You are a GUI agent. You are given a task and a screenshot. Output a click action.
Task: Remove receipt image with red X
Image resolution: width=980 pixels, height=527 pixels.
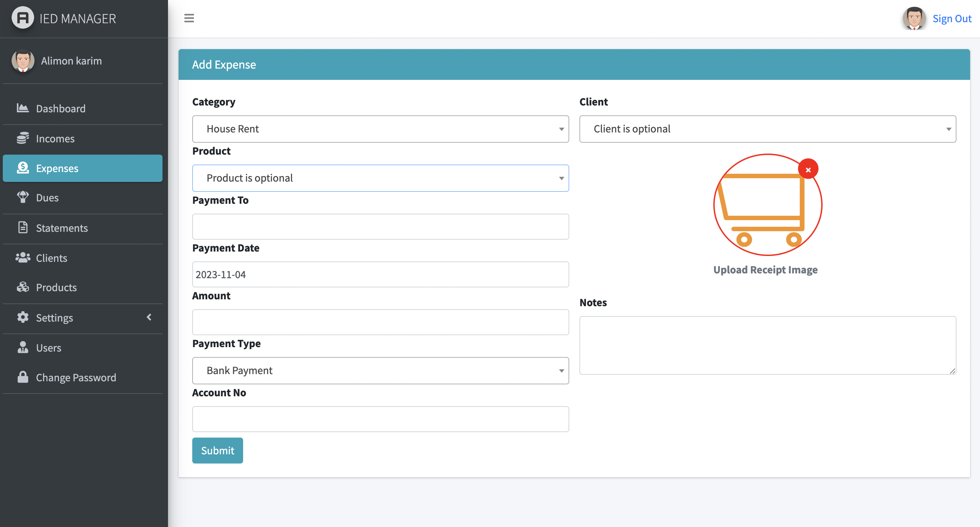(x=808, y=169)
